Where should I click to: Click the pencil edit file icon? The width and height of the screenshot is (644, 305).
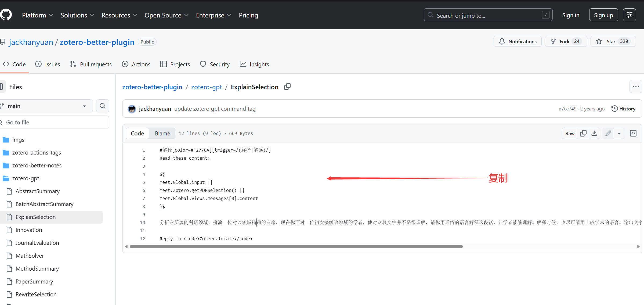pos(608,134)
